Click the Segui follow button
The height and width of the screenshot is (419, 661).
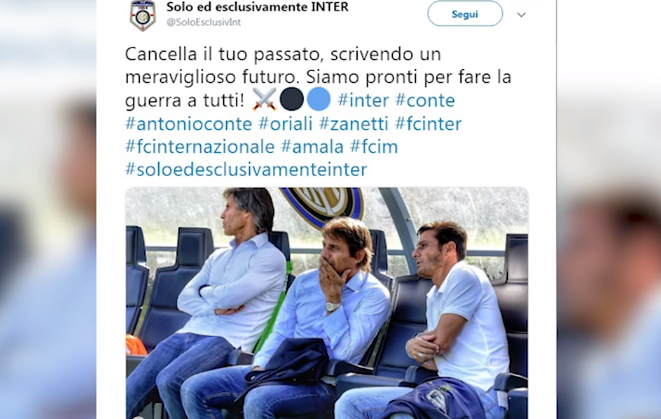465,13
